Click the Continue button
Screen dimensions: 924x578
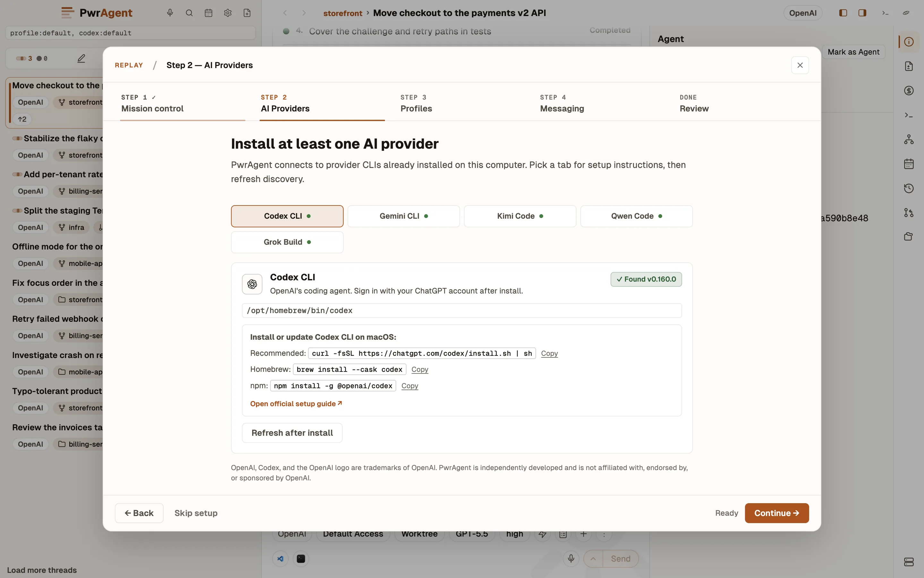tap(777, 513)
